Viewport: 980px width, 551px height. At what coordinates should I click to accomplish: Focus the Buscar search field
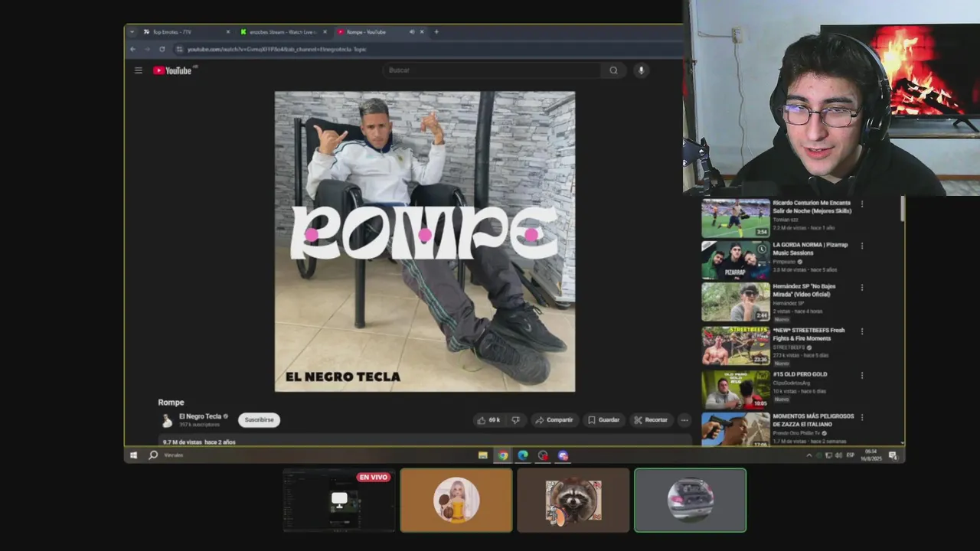click(x=492, y=70)
